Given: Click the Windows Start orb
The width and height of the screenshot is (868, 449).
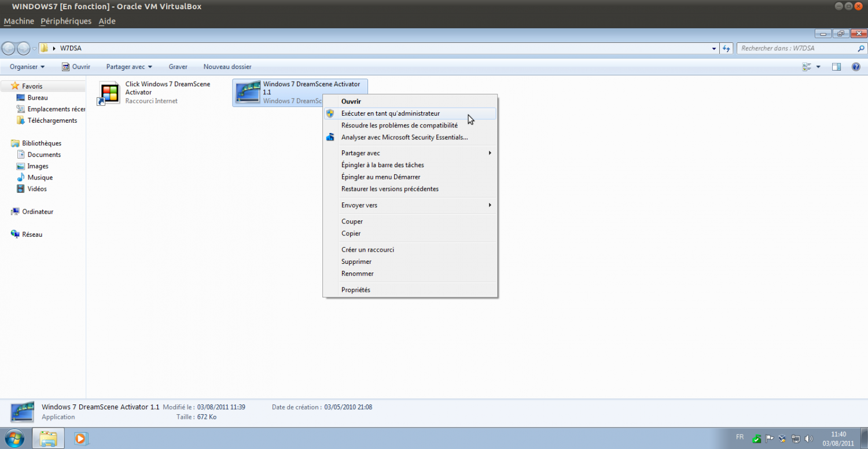Looking at the screenshot, I should [14, 439].
